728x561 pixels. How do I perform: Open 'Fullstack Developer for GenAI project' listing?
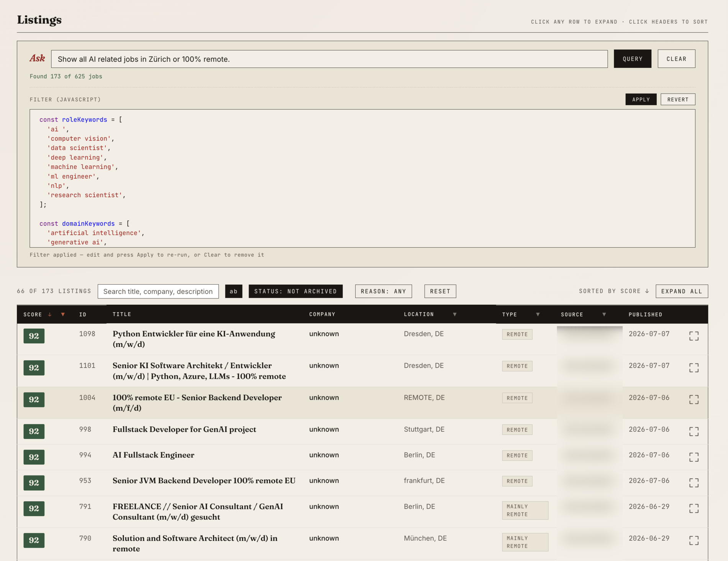pos(184,429)
